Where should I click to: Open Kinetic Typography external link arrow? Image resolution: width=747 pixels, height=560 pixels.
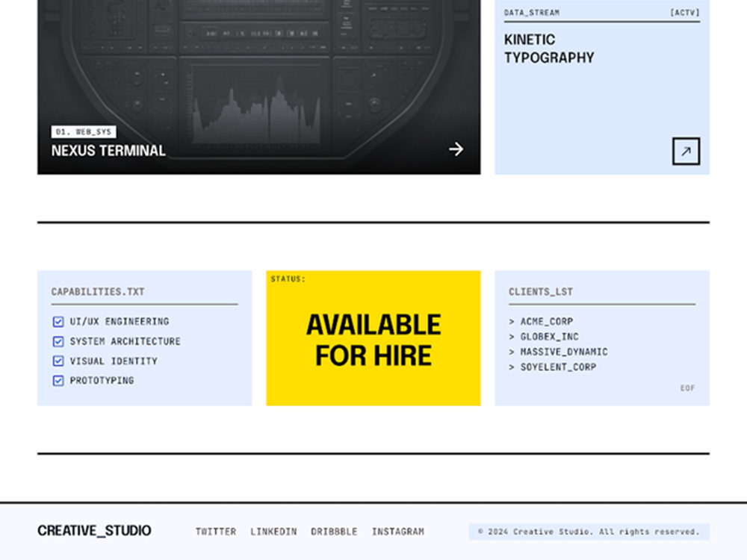tap(686, 152)
